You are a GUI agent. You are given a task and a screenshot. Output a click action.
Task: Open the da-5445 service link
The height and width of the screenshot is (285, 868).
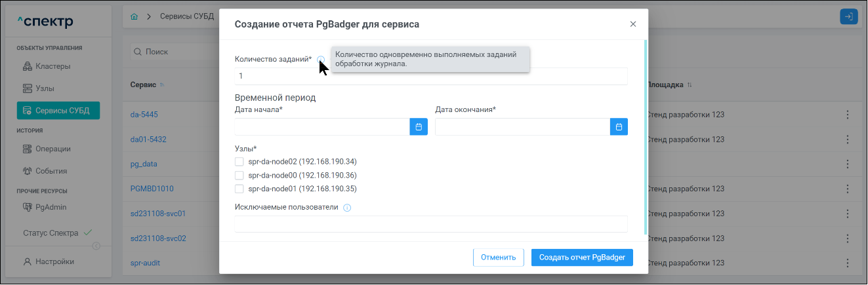pyautogui.click(x=144, y=115)
